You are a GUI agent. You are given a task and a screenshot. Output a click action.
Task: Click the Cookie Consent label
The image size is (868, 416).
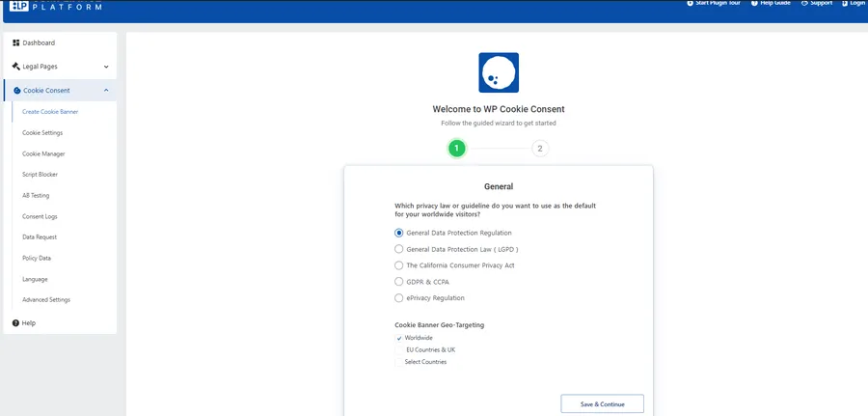(x=46, y=91)
